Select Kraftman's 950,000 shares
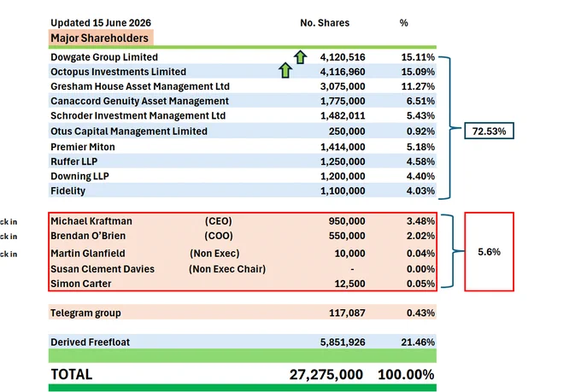The width and height of the screenshot is (581, 392). 347,221
